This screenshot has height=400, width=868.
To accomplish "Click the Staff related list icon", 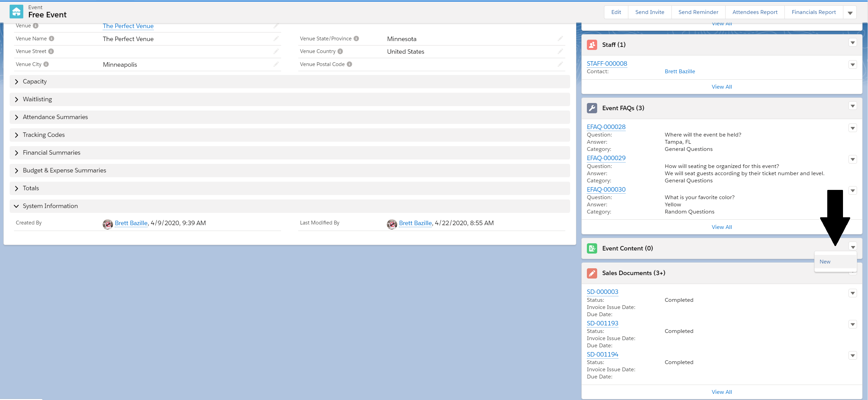I will pos(592,45).
